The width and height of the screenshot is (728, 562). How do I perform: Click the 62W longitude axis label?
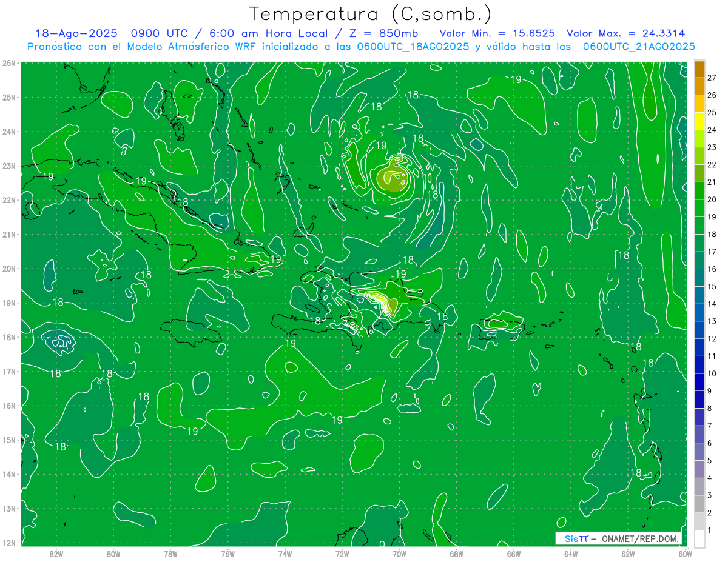pyautogui.click(x=628, y=554)
